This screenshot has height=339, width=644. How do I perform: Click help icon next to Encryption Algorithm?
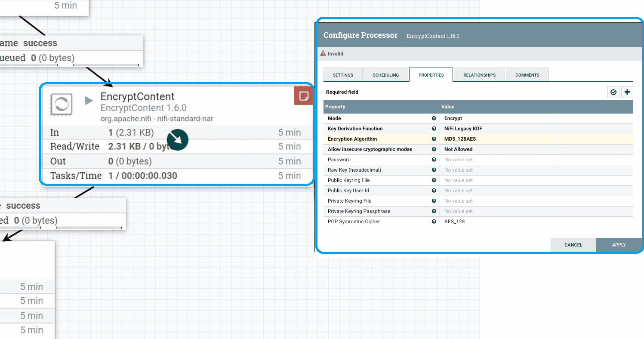click(434, 139)
